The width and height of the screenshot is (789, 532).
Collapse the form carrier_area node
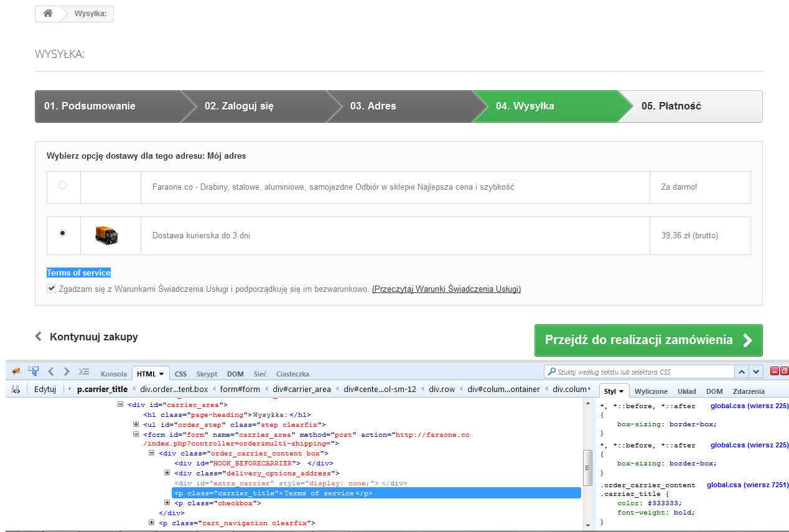click(136, 434)
